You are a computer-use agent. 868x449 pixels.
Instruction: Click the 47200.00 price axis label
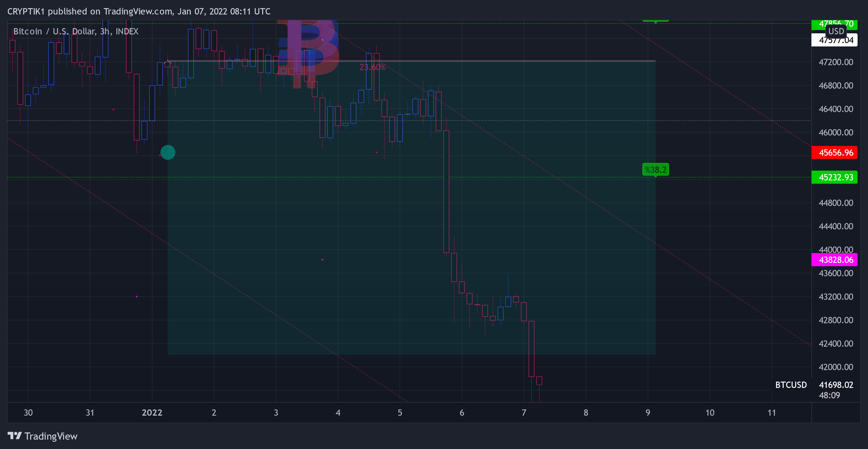pos(836,62)
